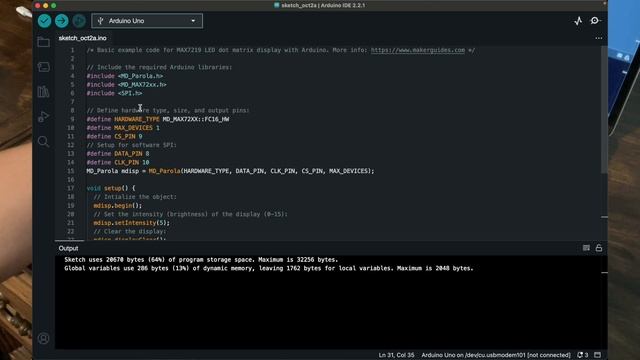This screenshot has width=640, height=360.
Task: Open the editor tab ellipsis menu
Action: coord(598,38)
